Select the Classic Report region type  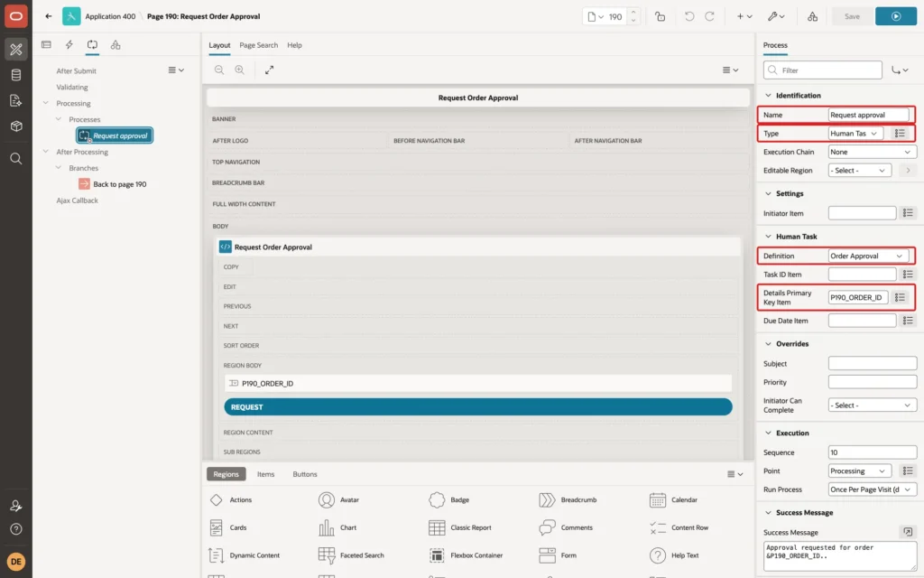coord(461,527)
